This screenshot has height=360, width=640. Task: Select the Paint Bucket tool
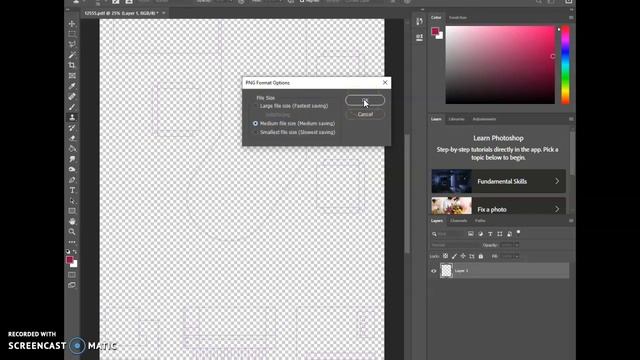point(72,149)
